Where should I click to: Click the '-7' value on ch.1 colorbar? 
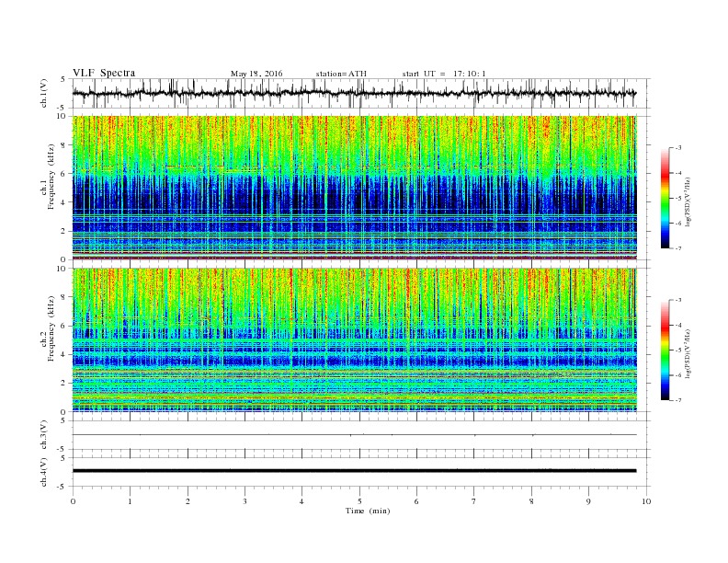[x=678, y=248]
